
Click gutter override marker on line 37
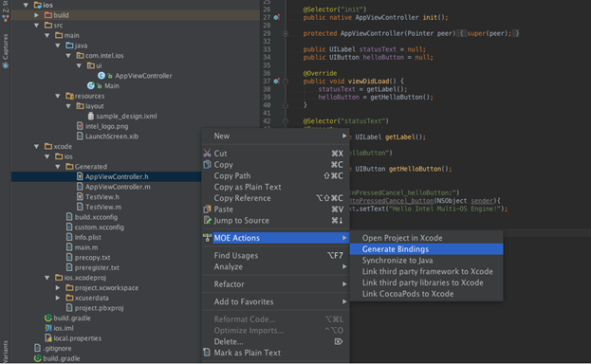tap(277, 81)
